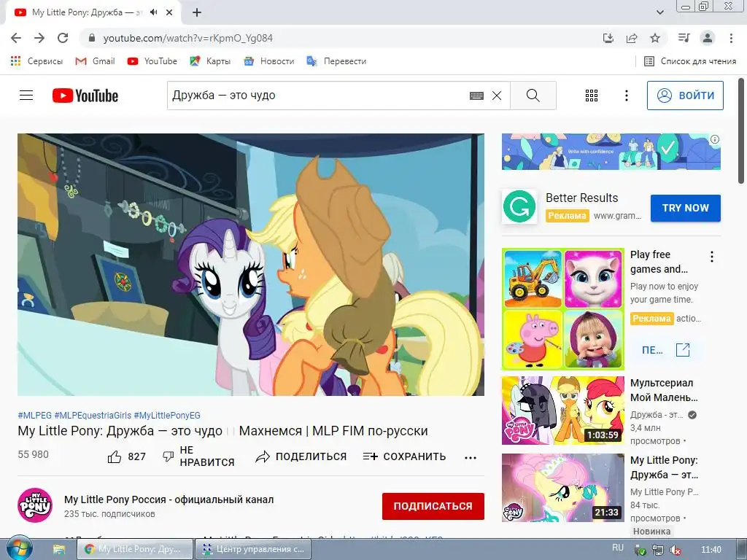Image resolution: width=747 pixels, height=560 pixels.
Task: Open the on-screen keyboard in search box
Action: (x=476, y=96)
